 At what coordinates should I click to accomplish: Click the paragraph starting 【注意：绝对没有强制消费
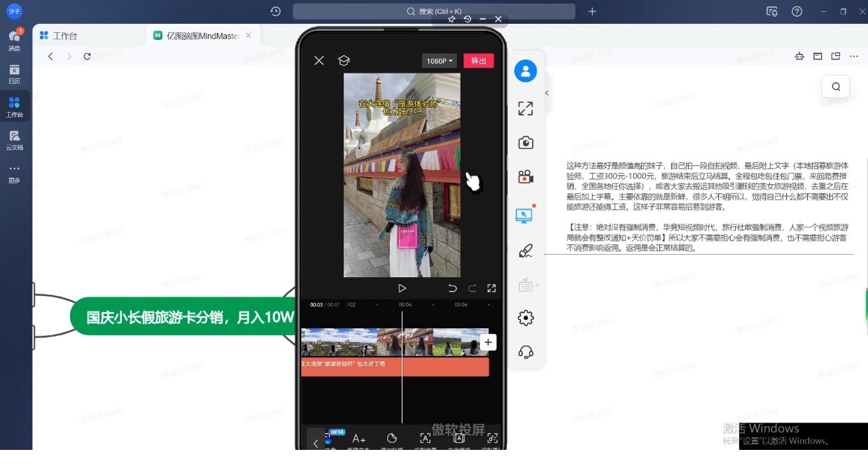click(x=707, y=238)
